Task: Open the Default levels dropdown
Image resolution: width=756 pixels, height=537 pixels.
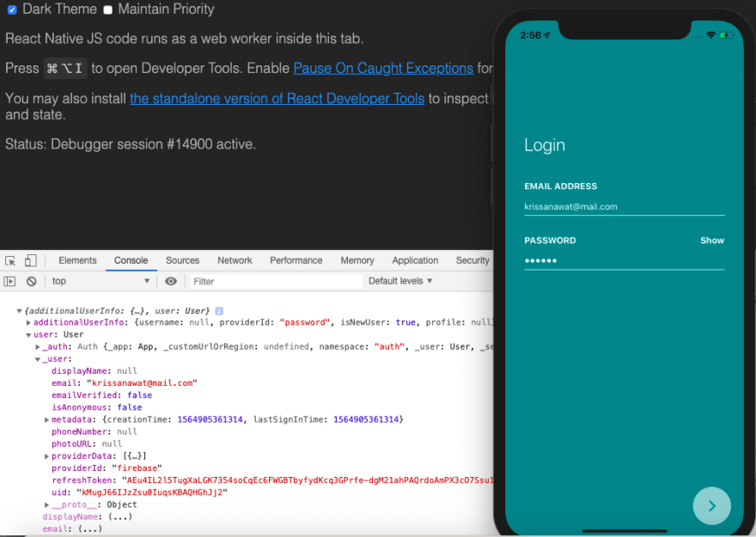Action: click(400, 281)
